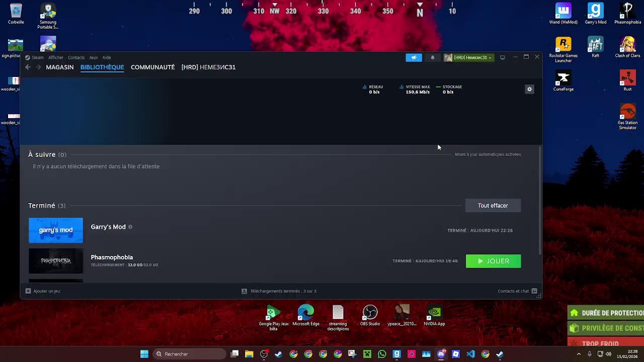
Task: Click the VITESSE MAX. 150,6 Mb/s indicator
Action: [x=415, y=89]
